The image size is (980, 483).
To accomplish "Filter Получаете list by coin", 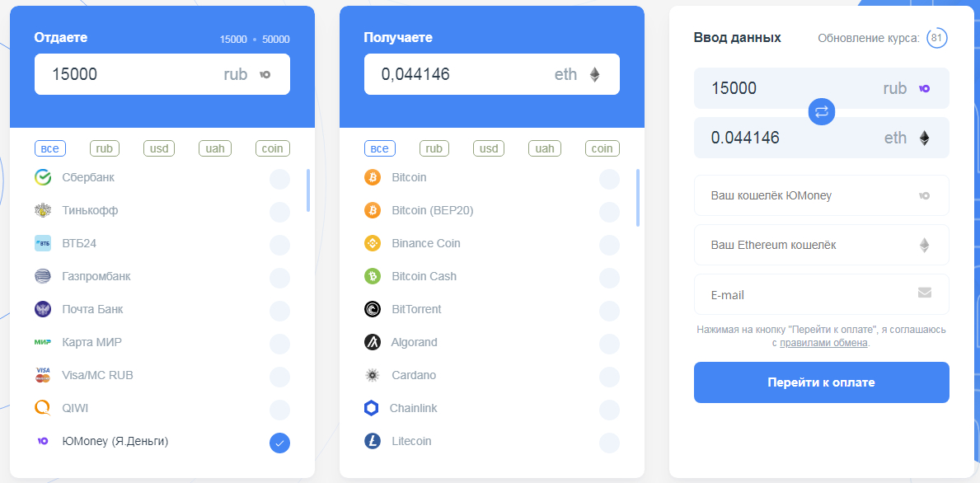I will (x=603, y=148).
